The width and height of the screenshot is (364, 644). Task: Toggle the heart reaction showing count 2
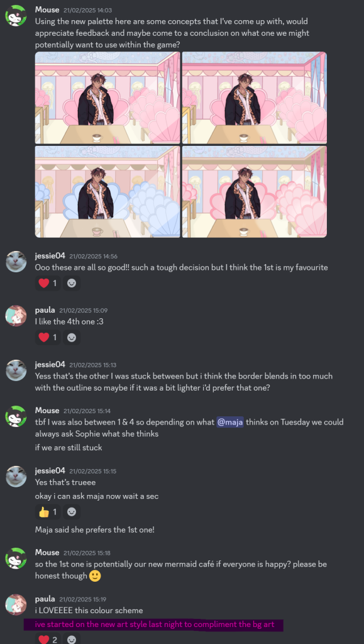click(x=48, y=640)
